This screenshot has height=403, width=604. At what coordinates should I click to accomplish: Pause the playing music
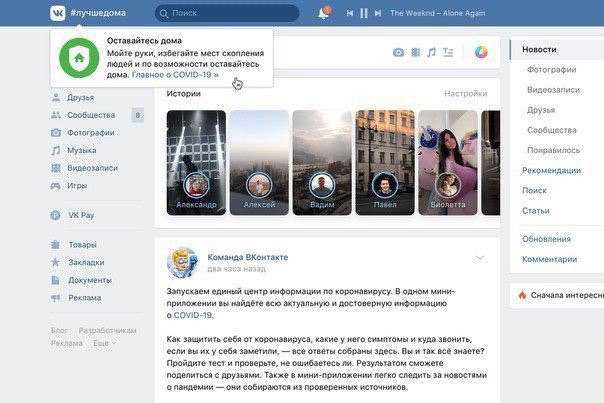point(364,13)
